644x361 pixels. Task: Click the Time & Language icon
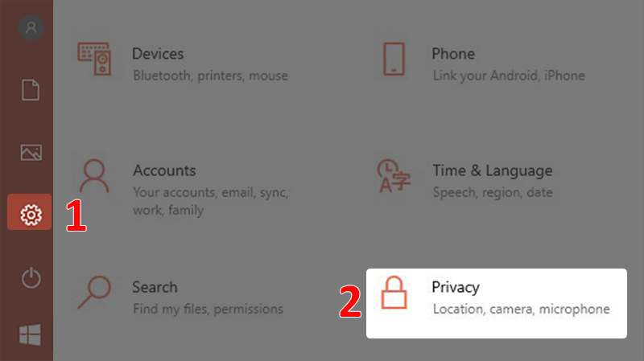pyautogui.click(x=394, y=177)
